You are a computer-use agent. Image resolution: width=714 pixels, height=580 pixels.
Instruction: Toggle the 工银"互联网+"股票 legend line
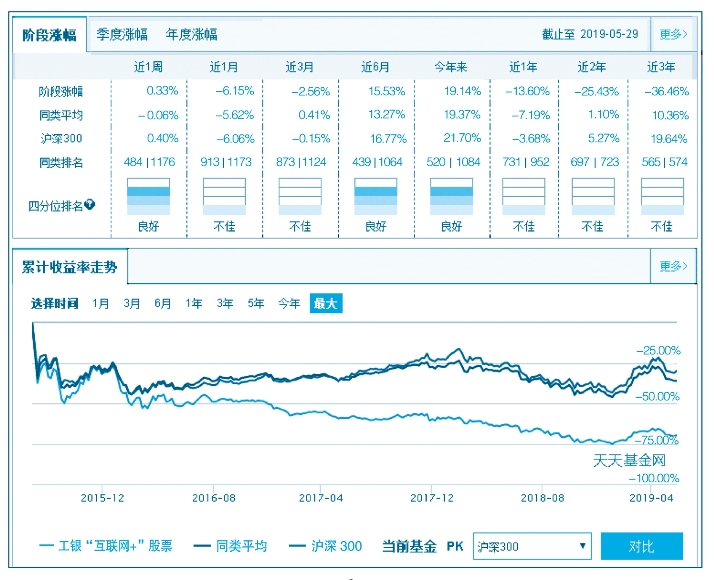click(x=106, y=546)
